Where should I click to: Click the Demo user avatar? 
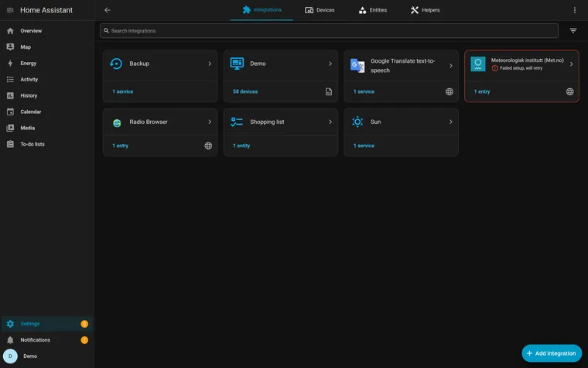pyautogui.click(x=10, y=356)
